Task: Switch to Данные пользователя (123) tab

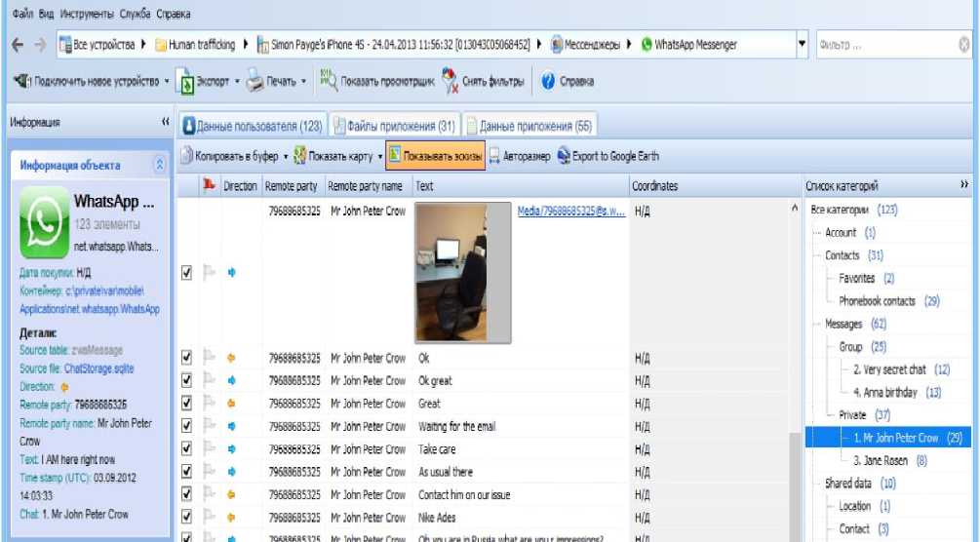Action: tap(253, 126)
